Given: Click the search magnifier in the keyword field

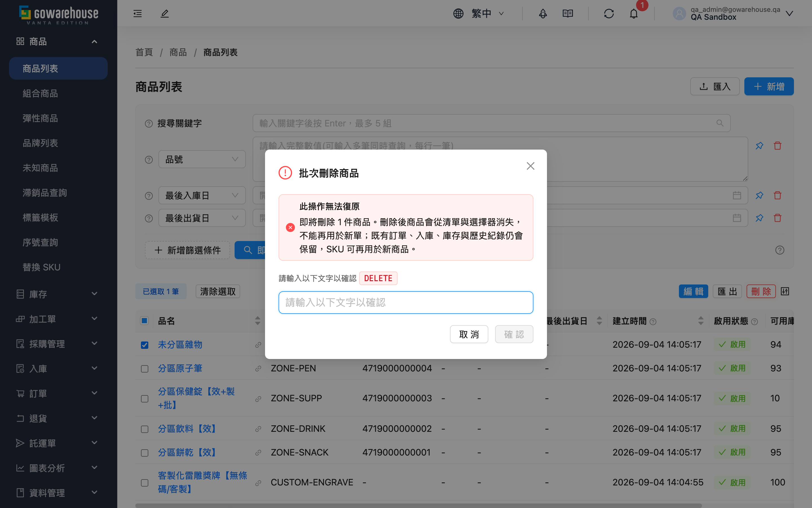Looking at the screenshot, I should coord(720,123).
